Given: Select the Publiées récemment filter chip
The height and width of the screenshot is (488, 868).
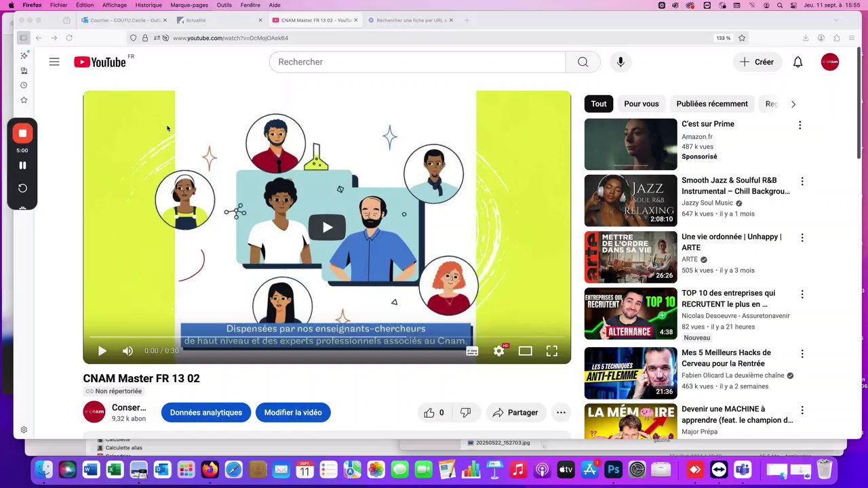Looking at the screenshot, I should pos(712,104).
